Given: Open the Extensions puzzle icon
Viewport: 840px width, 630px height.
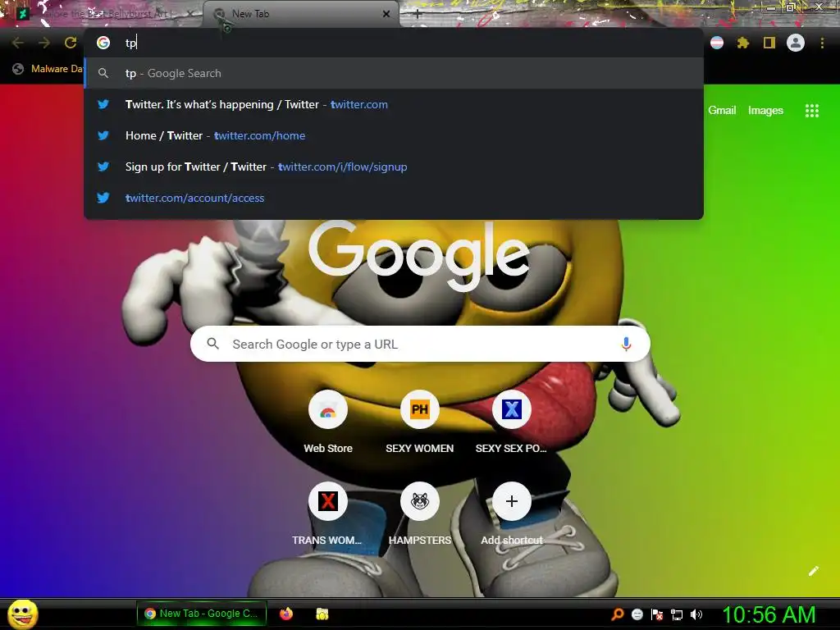Looking at the screenshot, I should click(x=742, y=43).
